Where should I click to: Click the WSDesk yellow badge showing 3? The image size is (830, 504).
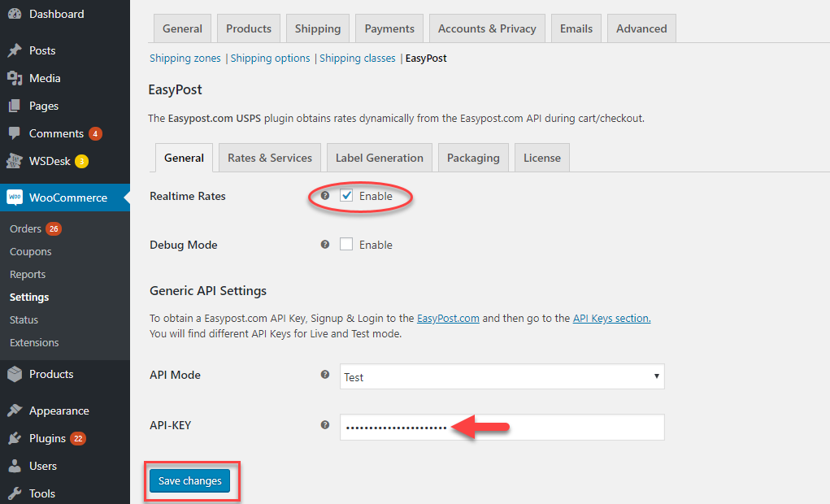click(81, 162)
